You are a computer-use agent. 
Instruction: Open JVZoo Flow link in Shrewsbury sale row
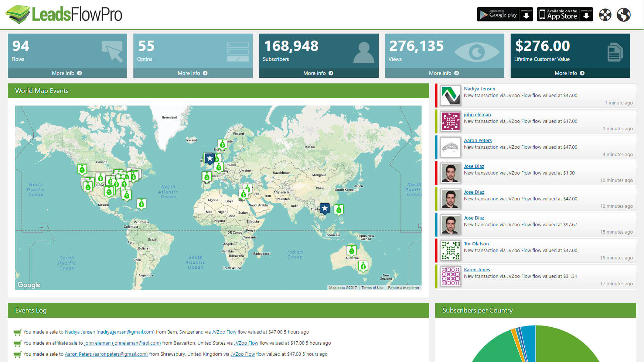[243, 354]
